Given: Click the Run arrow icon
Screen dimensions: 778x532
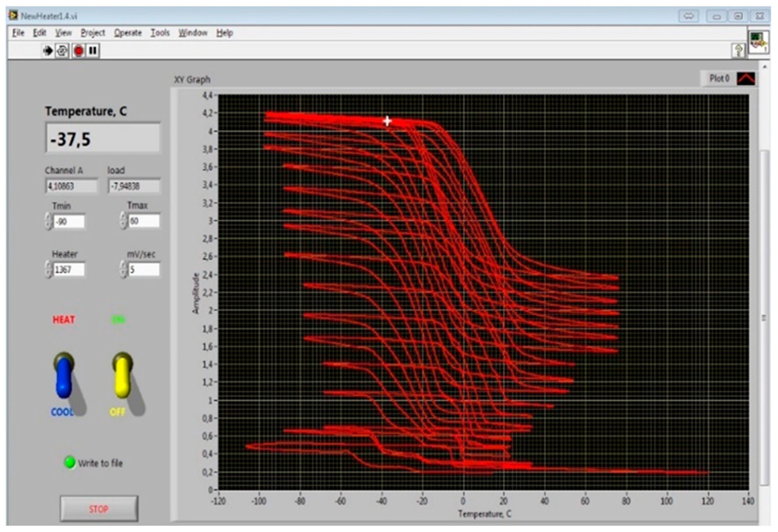Looking at the screenshot, I should 48,51.
